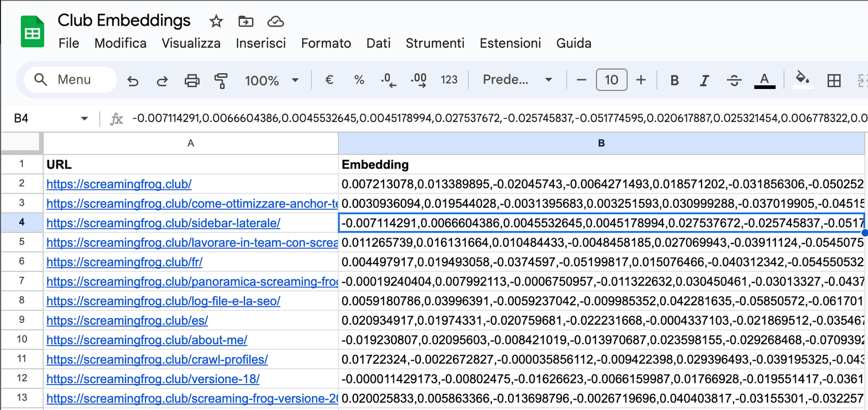Image resolution: width=868 pixels, height=410 pixels.
Task: Check the cloud save status icon
Action: 276,21
